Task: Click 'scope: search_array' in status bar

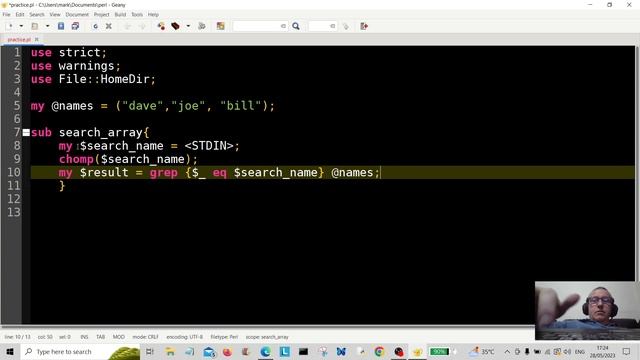Action: [267, 337]
